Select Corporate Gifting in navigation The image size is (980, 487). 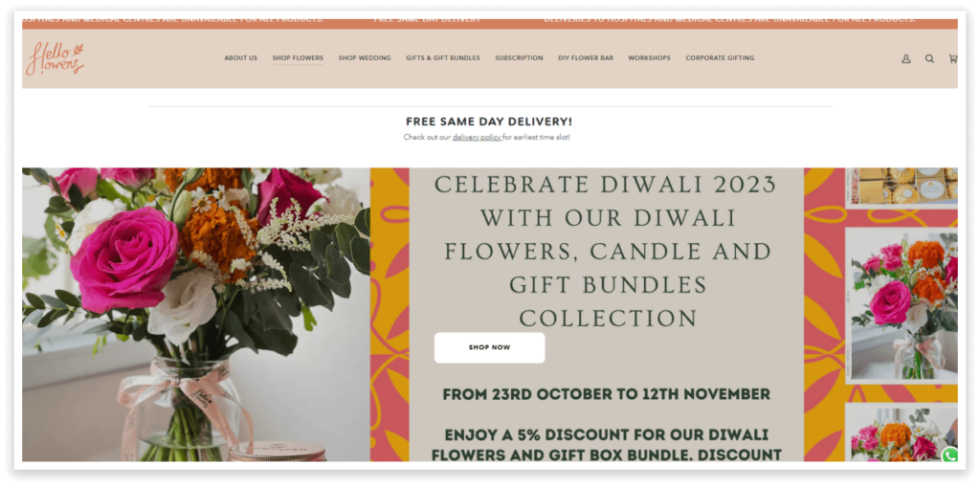[x=720, y=58]
